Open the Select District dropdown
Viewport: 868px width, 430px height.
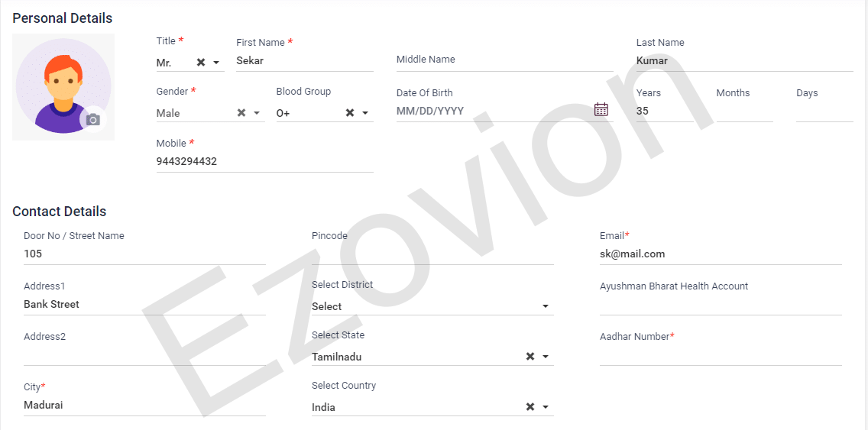[x=545, y=306]
